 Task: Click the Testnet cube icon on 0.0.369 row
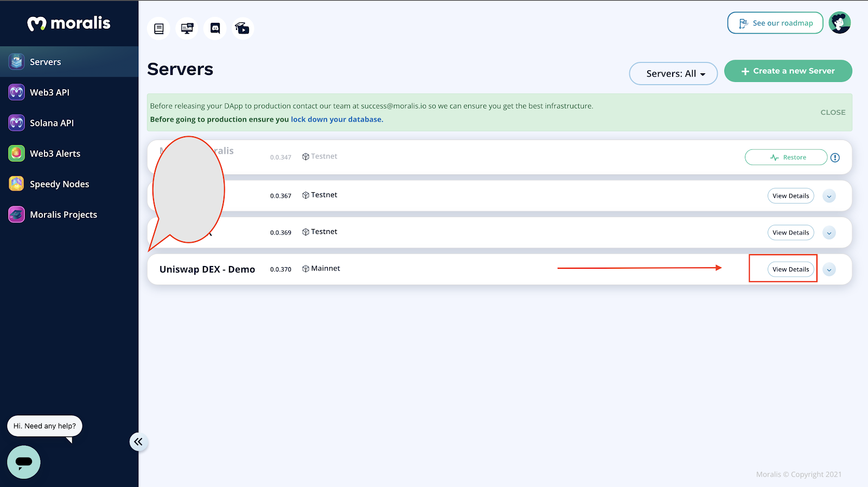pyautogui.click(x=306, y=232)
